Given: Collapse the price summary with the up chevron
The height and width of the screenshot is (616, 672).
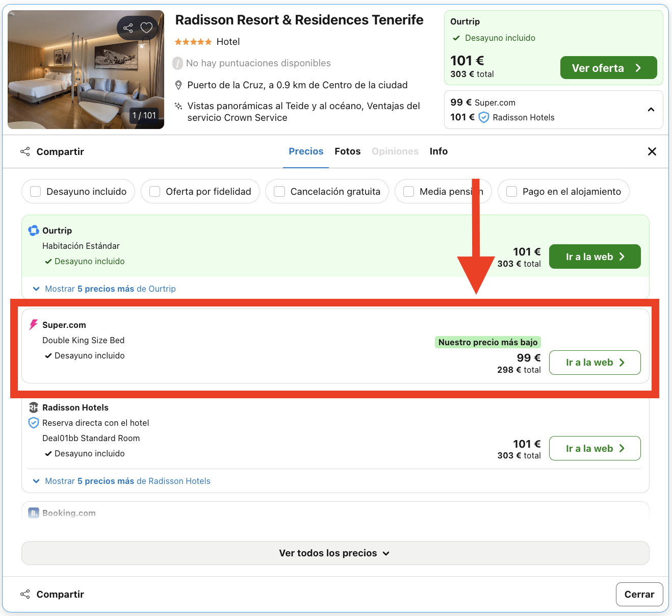Looking at the screenshot, I should click(x=651, y=110).
